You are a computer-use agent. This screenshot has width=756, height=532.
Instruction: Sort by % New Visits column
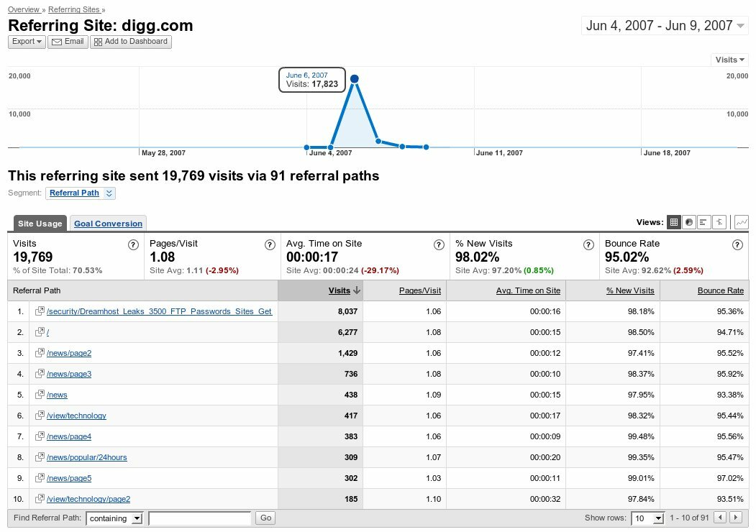[630, 290]
